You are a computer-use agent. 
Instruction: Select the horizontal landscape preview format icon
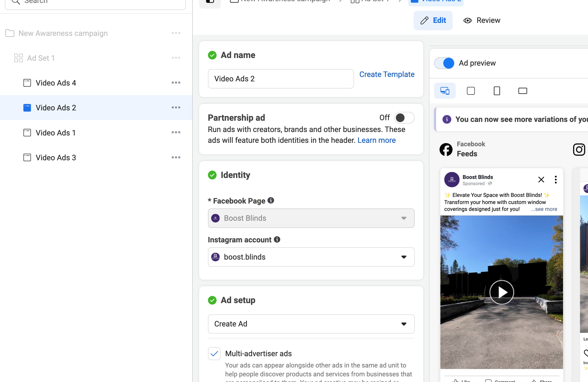(x=523, y=91)
